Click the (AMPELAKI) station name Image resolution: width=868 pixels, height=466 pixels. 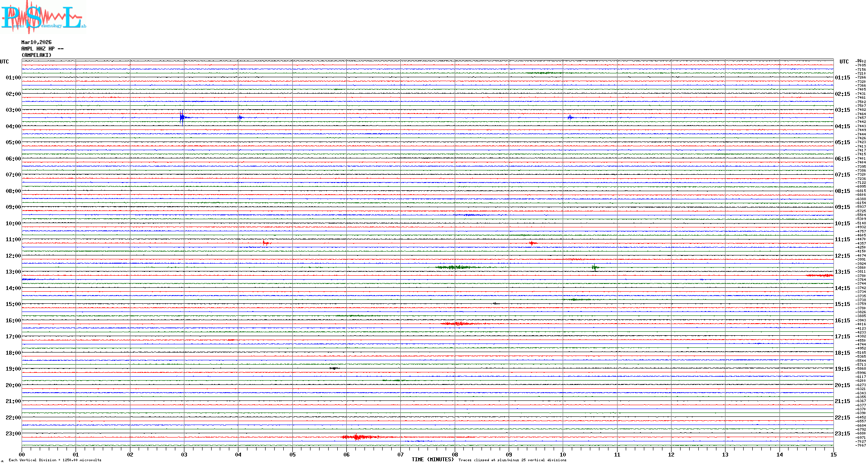(x=36, y=55)
